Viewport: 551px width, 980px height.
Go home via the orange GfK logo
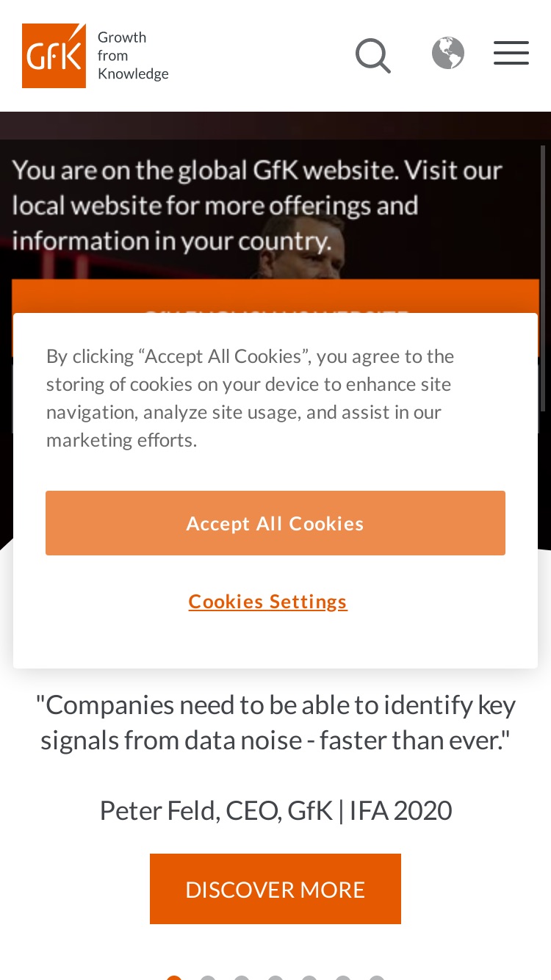pos(54,56)
